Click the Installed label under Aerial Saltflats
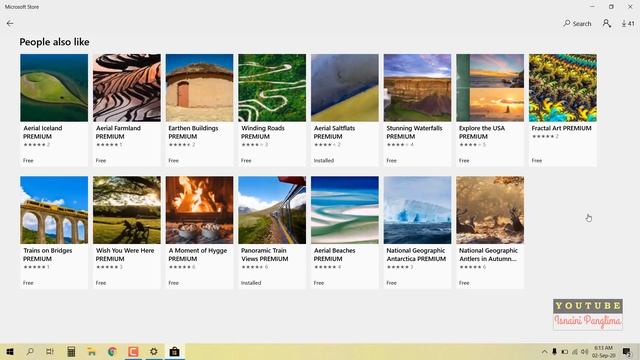This screenshot has width=640, height=360. pyautogui.click(x=324, y=160)
